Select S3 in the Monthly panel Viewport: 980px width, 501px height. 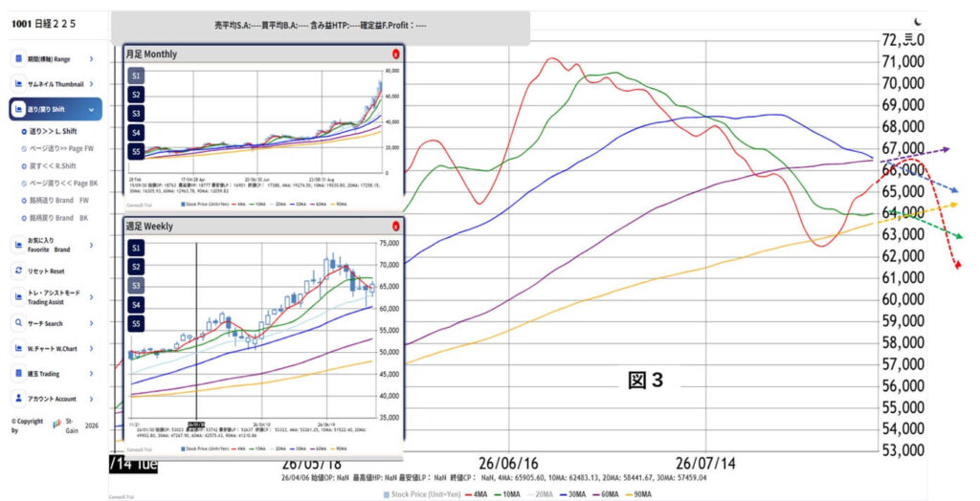pyautogui.click(x=136, y=113)
